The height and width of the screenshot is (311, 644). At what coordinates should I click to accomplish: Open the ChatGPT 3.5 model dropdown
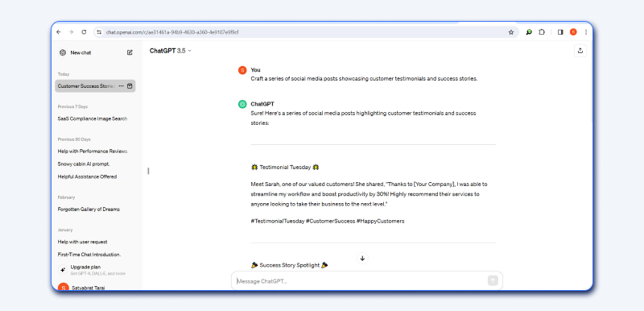(171, 51)
